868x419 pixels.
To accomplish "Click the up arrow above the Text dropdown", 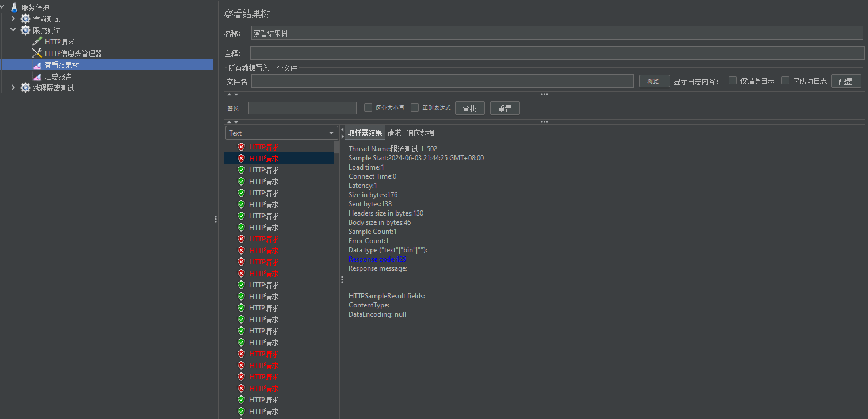I will tap(229, 122).
